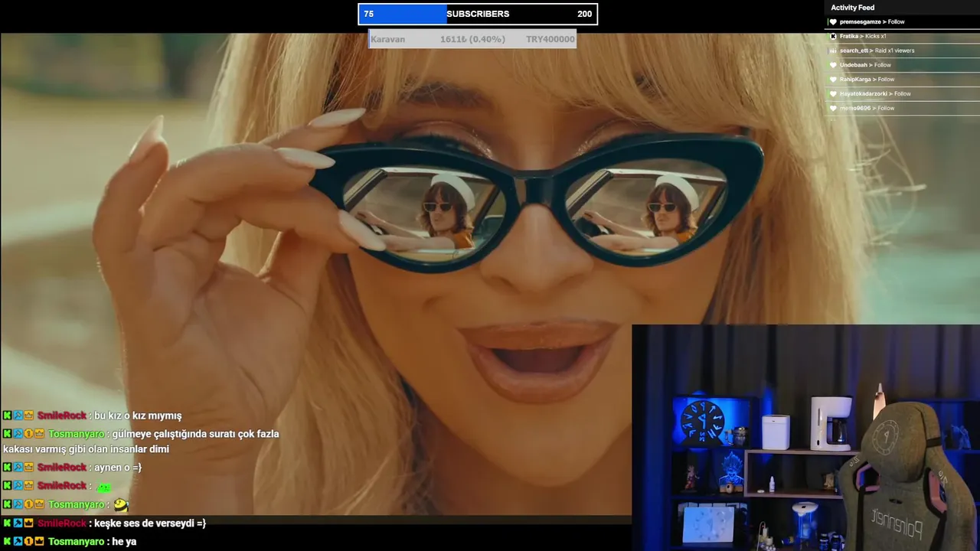Click crown badge on 'keşke ses de verseydi' message

pyautogui.click(x=28, y=523)
